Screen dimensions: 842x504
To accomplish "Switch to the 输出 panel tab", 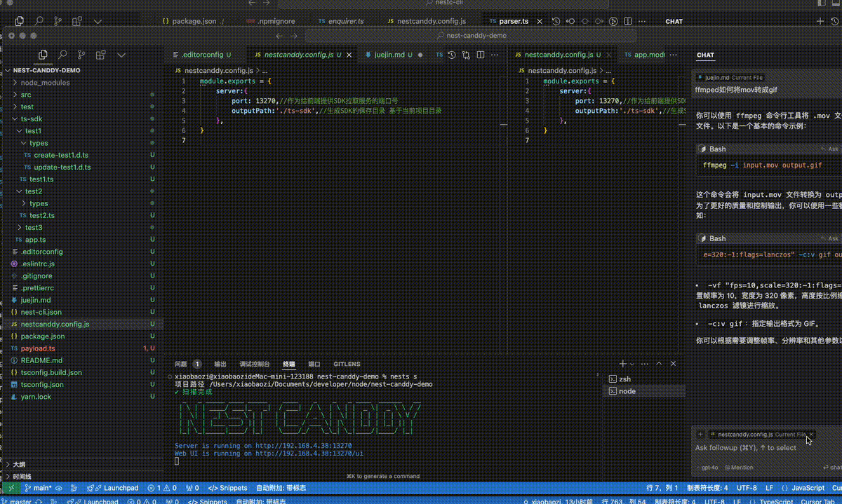I will 220,365.
